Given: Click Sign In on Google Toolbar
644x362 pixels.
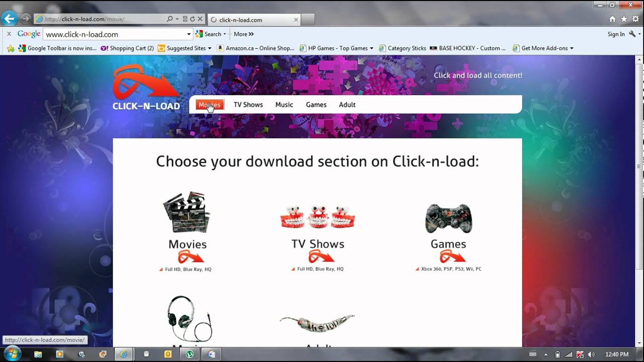Looking at the screenshot, I should [616, 34].
